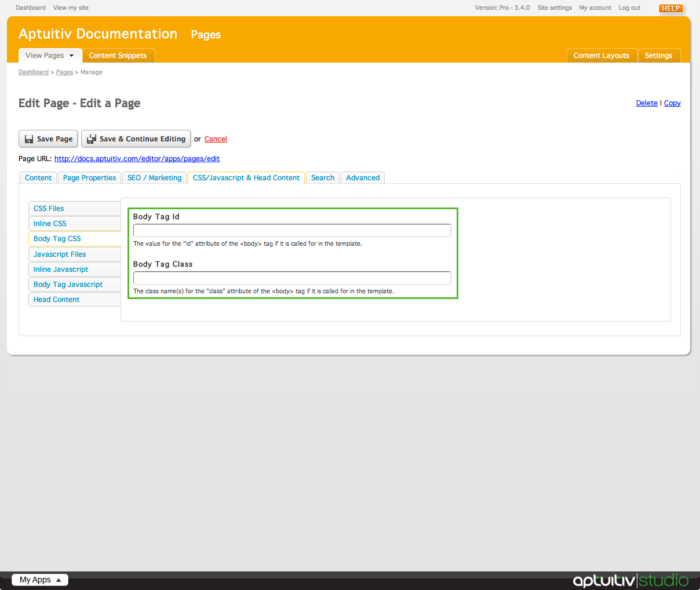Focus the Body Tag Class input
This screenshot has height=590, width=700.
292,278
